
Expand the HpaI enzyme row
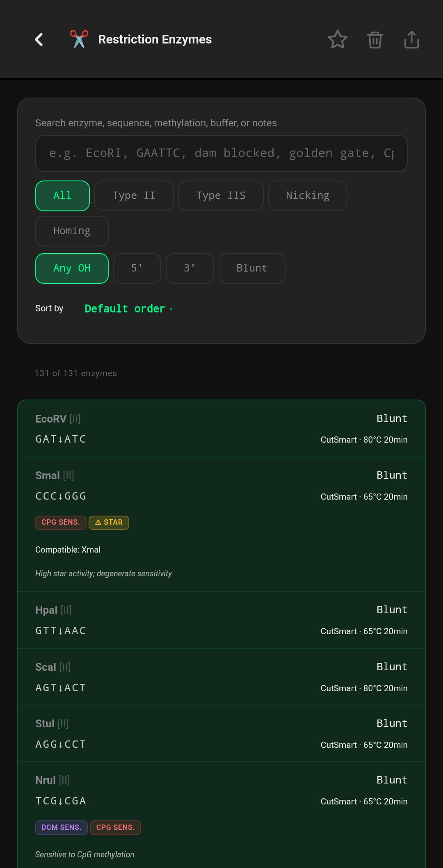pyautogui.click(x=221, y=620)
